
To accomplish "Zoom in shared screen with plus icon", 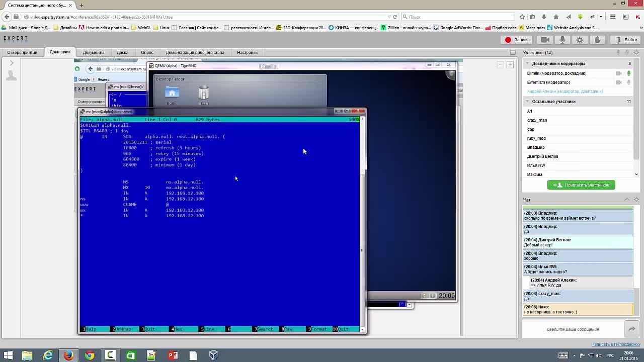I will (510, 64).
